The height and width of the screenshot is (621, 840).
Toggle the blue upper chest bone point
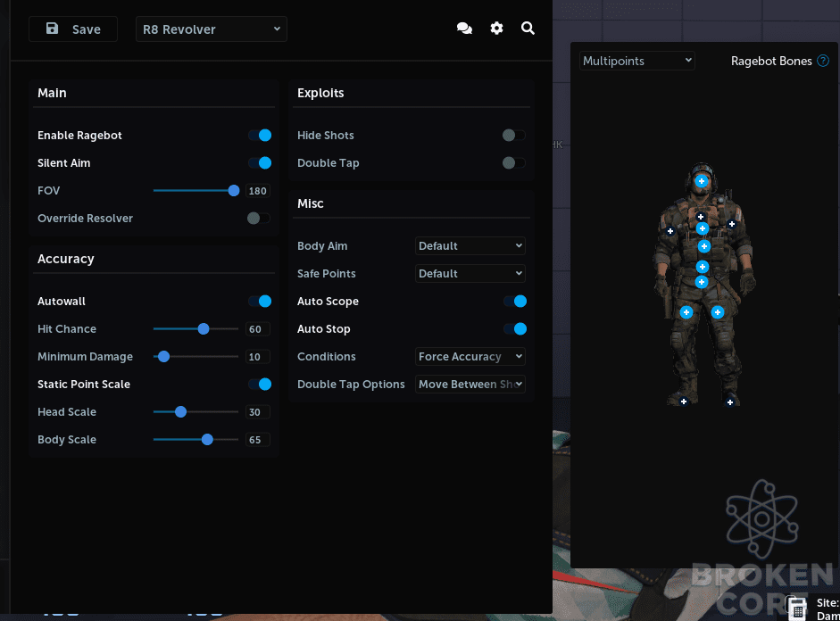click(x=703, y=228)
